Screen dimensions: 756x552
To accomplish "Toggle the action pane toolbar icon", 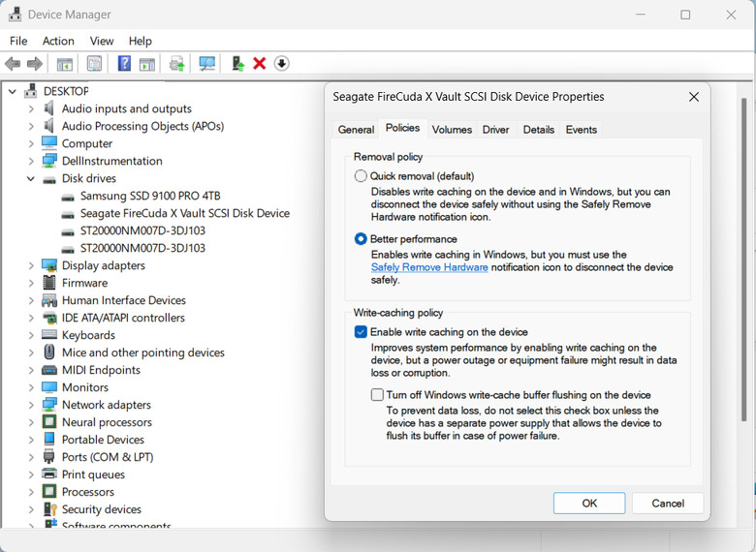I will pos(147,64).
